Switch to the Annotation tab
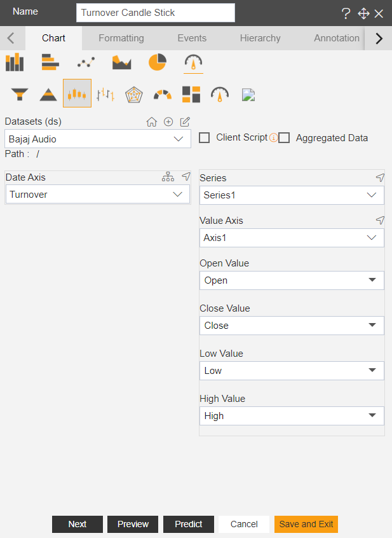The image size is (392, 538). pyautogui.click(x=337, y=38)
